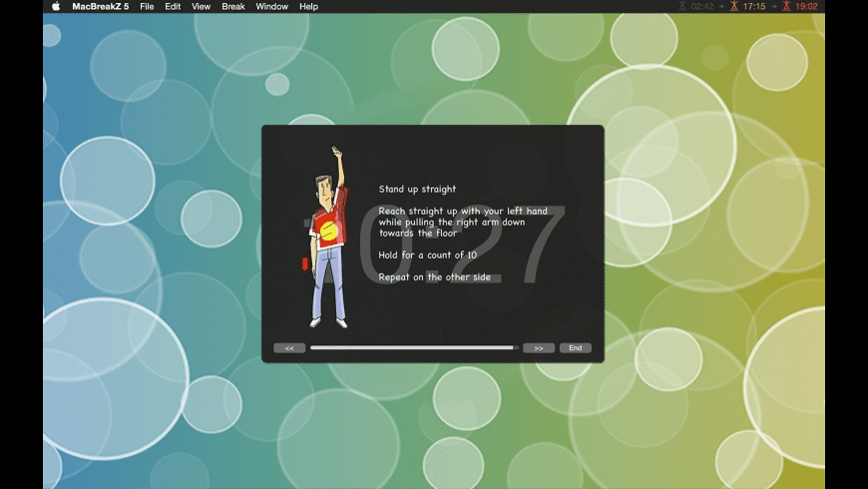Image resolution: width=868 pixels, height=489 pixels.
Task: Click the "Stand up straight" instruction
Action: (417, 189)
